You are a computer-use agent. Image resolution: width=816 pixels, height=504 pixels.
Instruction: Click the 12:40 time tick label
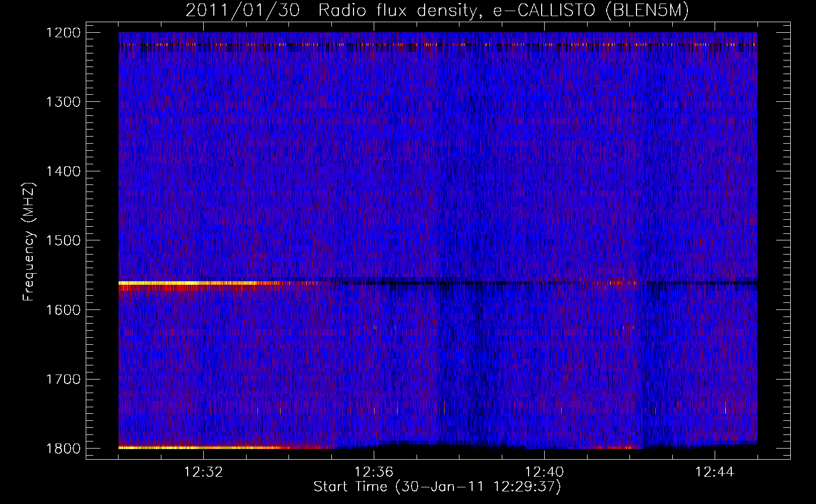pos(544,472)
